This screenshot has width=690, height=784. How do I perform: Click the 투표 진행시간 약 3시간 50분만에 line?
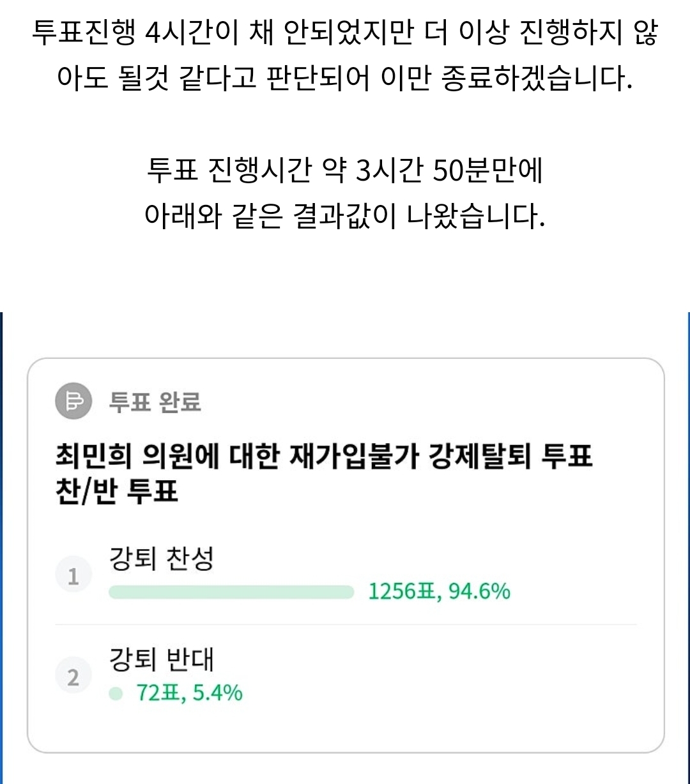(345, 170)
